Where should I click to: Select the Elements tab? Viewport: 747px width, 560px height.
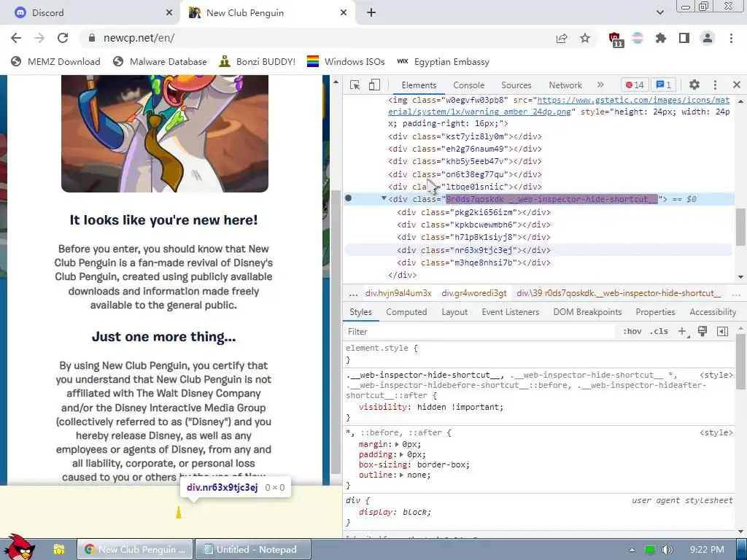click(x=419, y=85)
